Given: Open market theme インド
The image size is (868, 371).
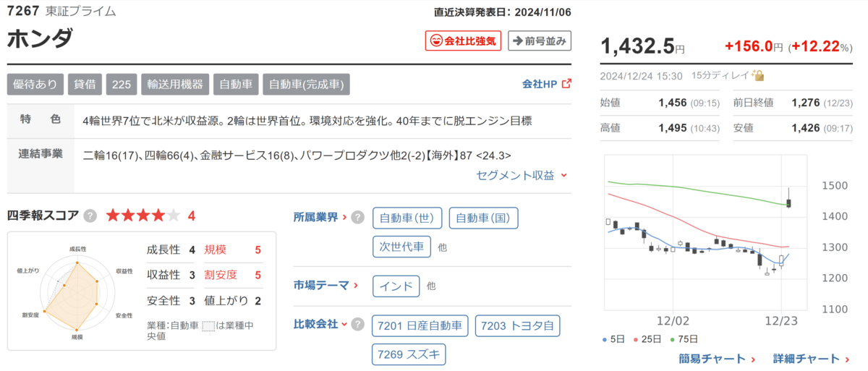Looking at the screenshot, I should click(396, 286).
